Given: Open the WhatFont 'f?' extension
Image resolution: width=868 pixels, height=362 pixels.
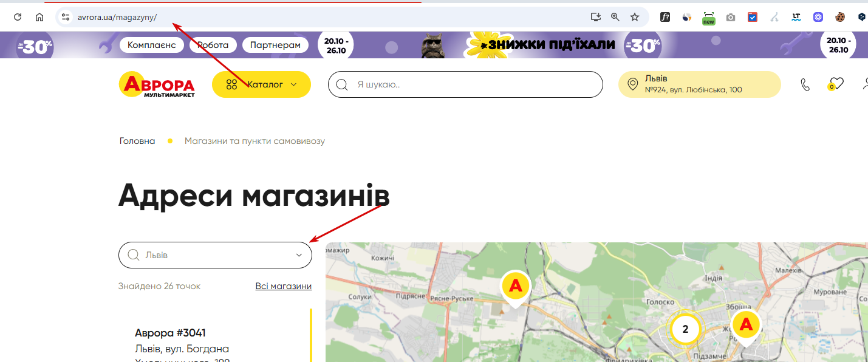Looking at the screenshot, I should (665, 17).
